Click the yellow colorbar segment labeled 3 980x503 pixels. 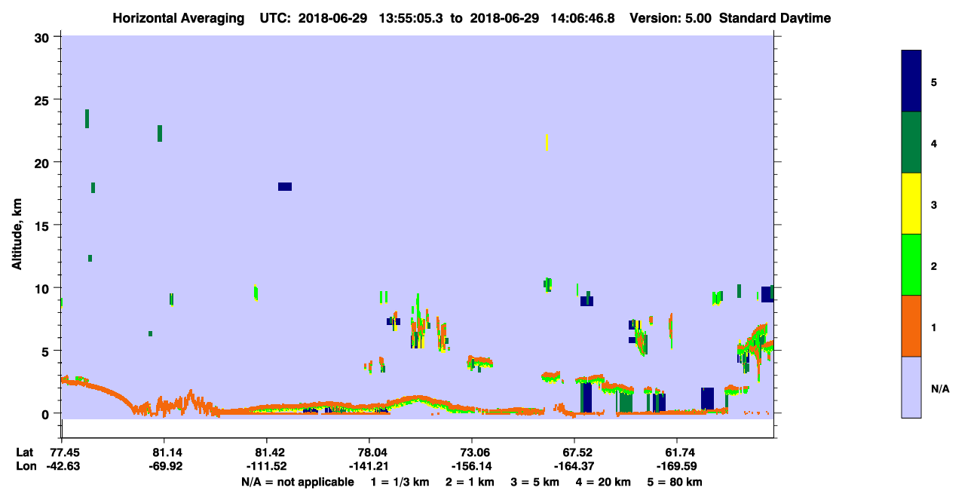[x=911, y=204]
